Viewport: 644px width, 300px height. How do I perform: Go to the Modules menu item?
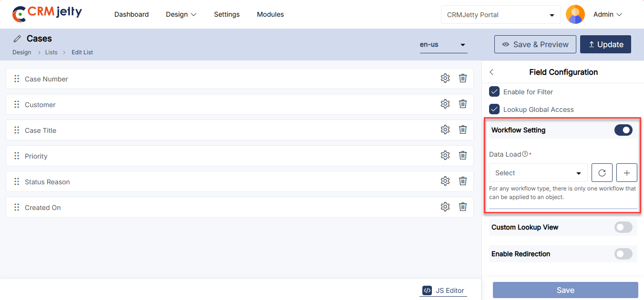click(270, 15)
